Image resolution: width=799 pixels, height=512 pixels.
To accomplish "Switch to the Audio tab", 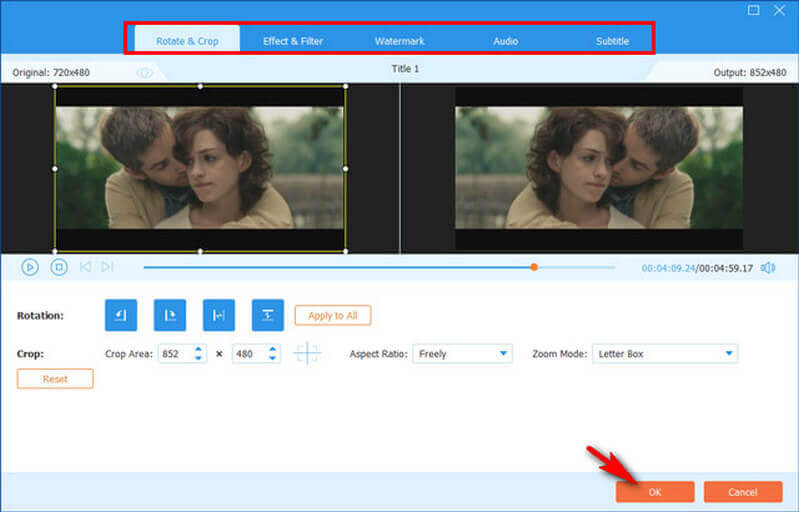I will (505, 41).
